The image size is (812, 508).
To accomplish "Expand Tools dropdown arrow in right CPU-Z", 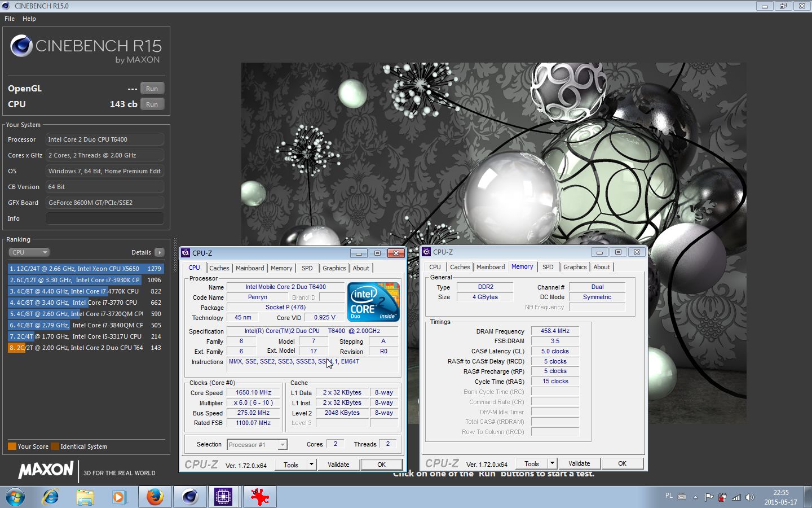I will (x=552, y=463).
